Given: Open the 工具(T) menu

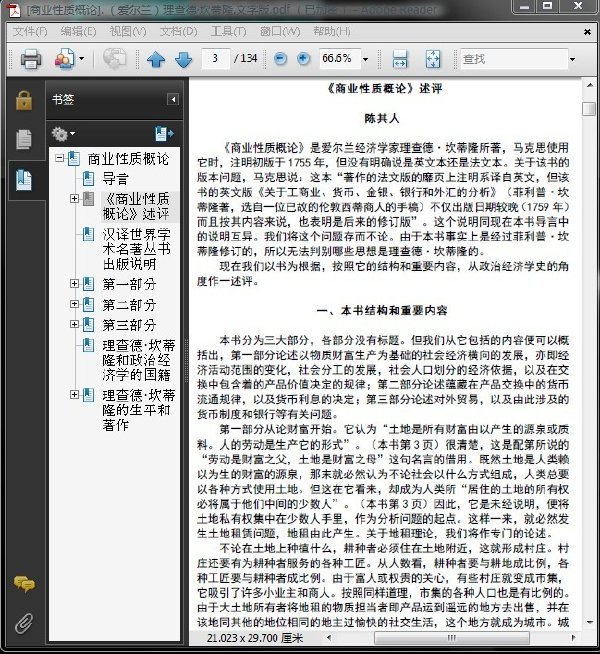Looking at the screenshot, I should (x=228, y=31).
